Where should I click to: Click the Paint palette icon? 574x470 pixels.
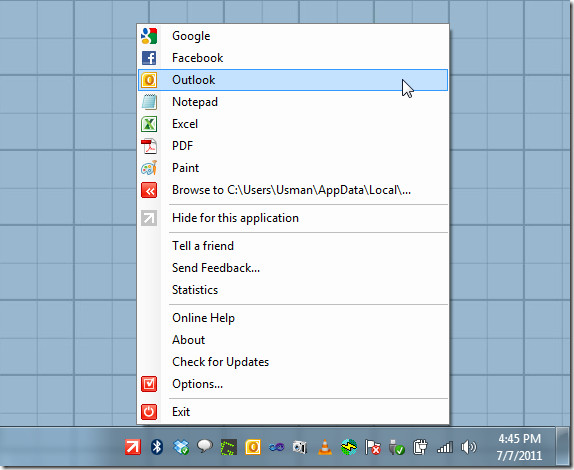pos(149,168)
